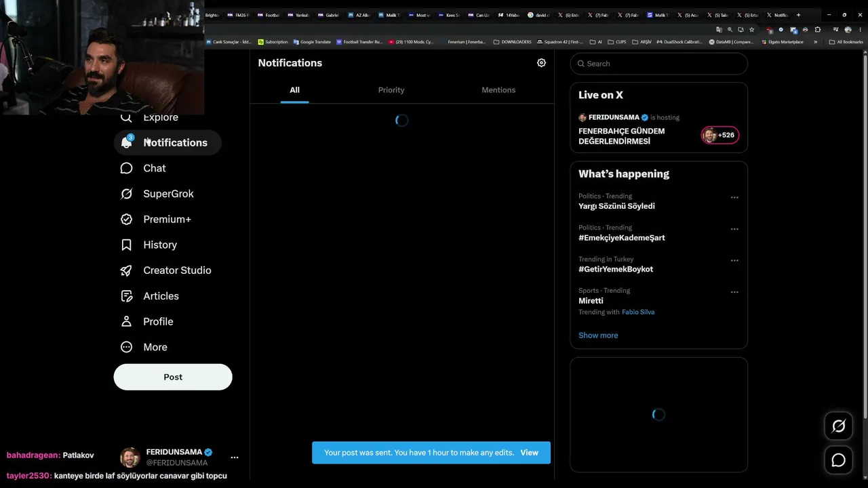The width and height of the screenshot is (868, 488).
Task: Open Chrome three-dot menu
Action: tap(860, 30)
